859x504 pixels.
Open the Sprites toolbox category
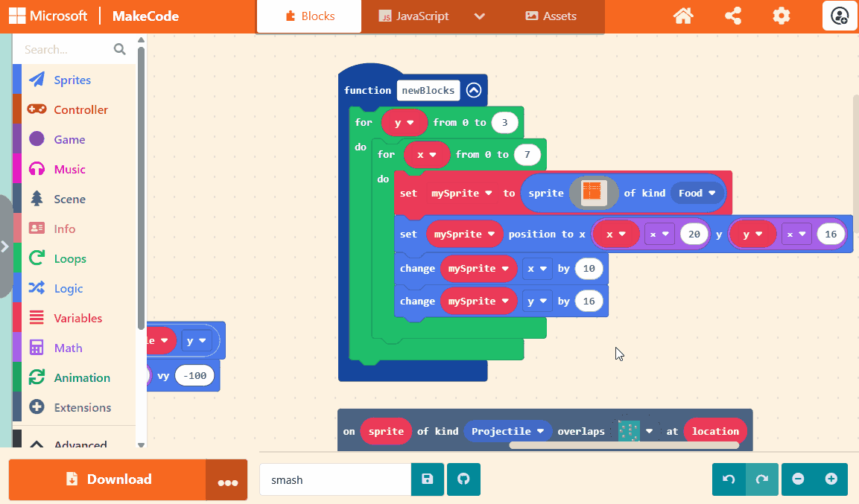(72, 80)
